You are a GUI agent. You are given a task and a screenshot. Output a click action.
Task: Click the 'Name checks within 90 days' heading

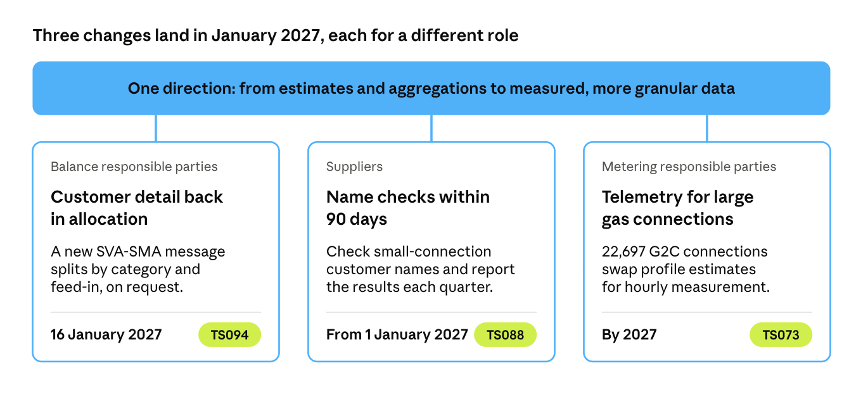click(x=408, y=208)
